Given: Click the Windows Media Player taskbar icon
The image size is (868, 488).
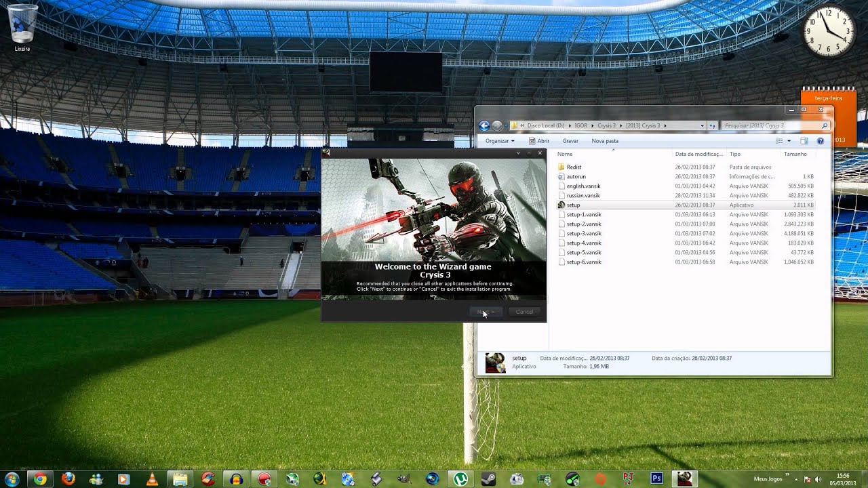Looking at the screenshot, I should pyautogui.click(x=124, y=479).
